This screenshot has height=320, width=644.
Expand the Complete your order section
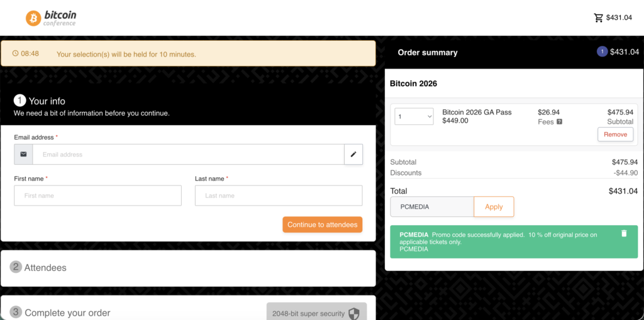tap(67, 312)
